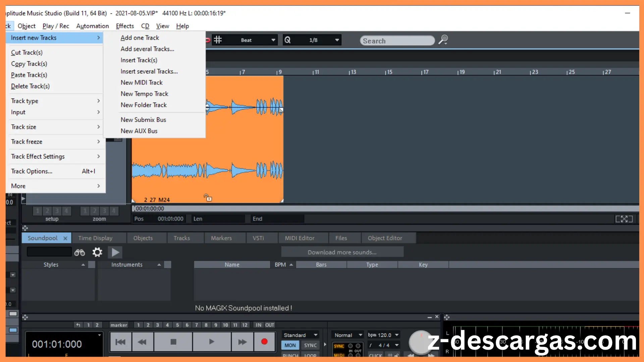The height and width of the screenshot is (362, 644).
Task: Click the Soundpool preview play icon
Action: point(115,252)
